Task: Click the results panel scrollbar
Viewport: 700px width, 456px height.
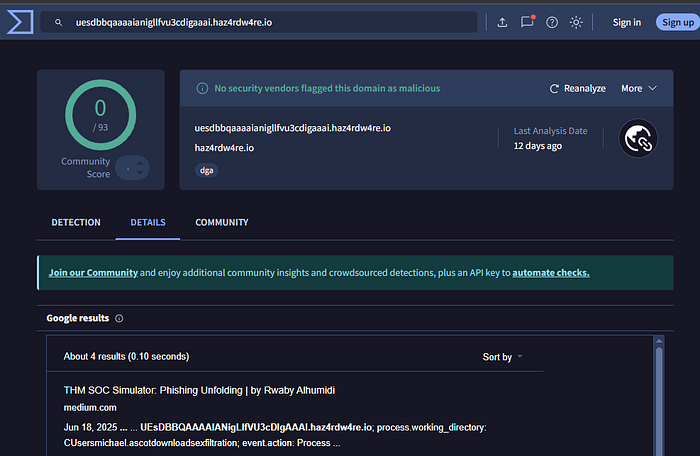Action: coord(659,401)
